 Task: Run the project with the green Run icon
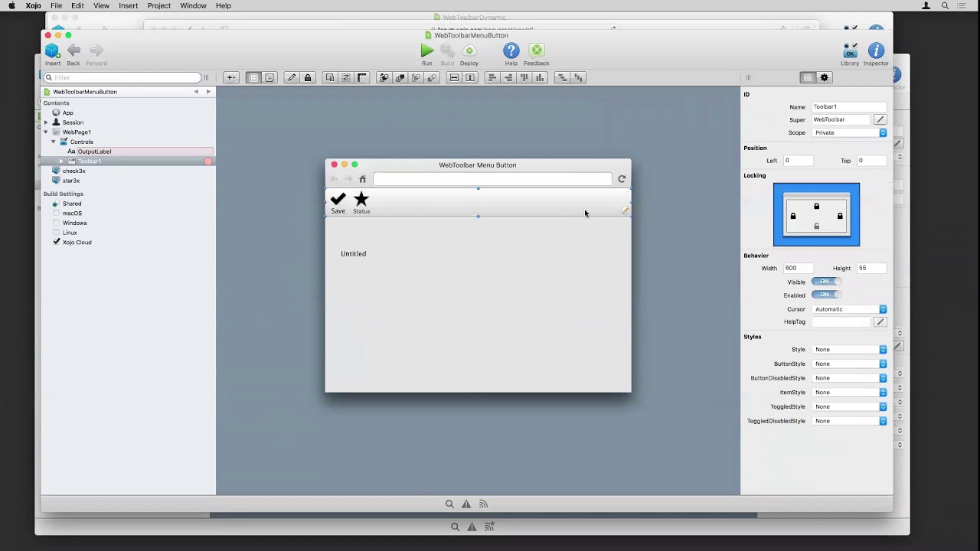(x=426, y=51)
